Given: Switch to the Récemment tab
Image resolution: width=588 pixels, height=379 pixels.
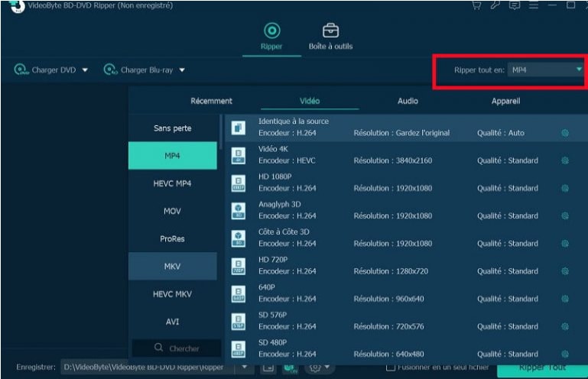Looking at the screenshot, I should 211,101.
